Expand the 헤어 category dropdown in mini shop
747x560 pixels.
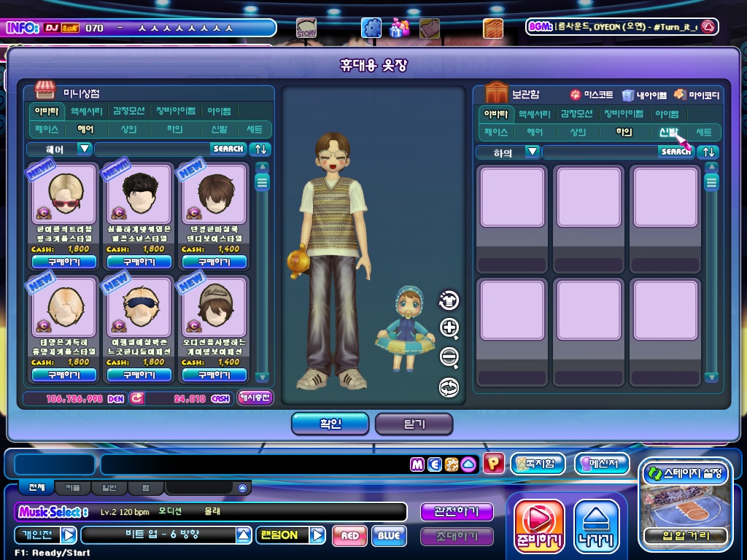click(85, 149)
